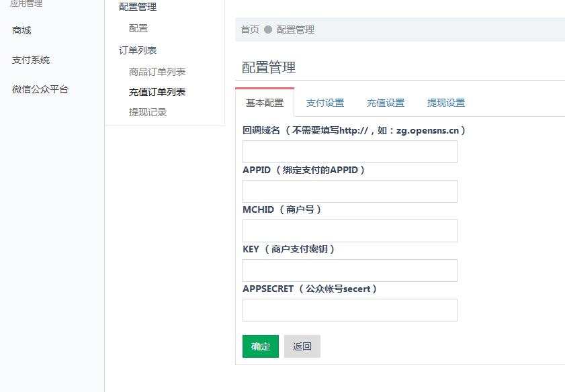Open 商城 in the left sidebar
565x392 pixels.
pyautogui.click(x=21, y=30)
